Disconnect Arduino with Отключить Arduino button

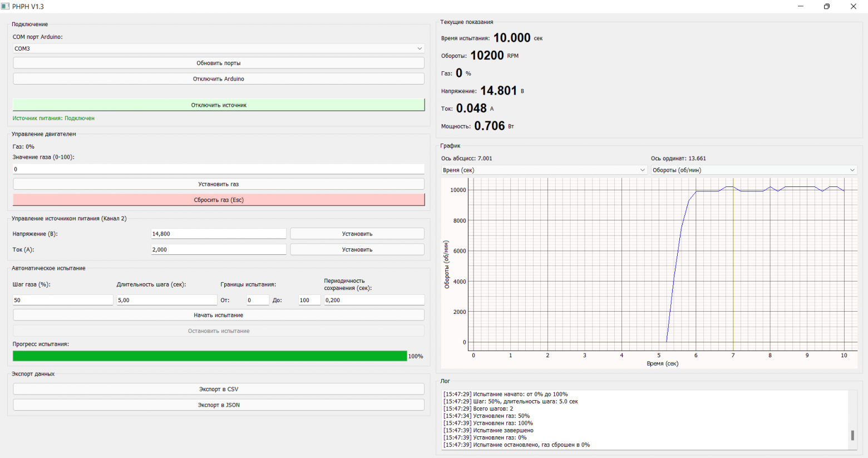pos(219,78)
